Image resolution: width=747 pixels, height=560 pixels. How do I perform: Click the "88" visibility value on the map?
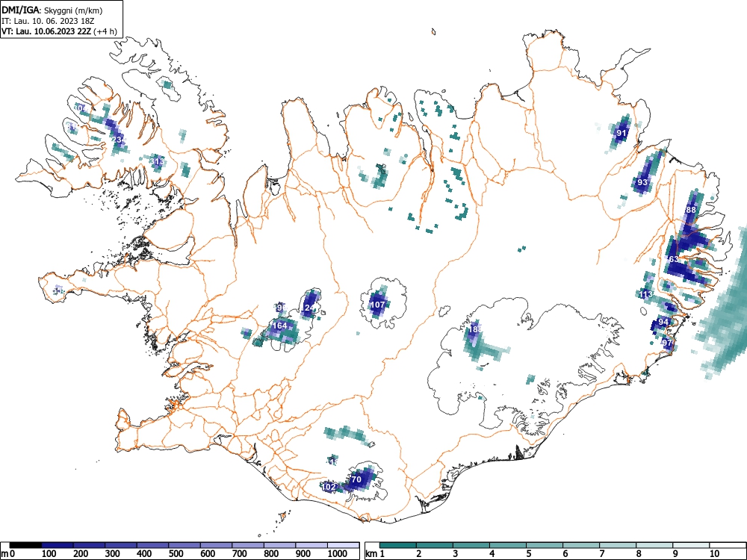tap(691, 210)
